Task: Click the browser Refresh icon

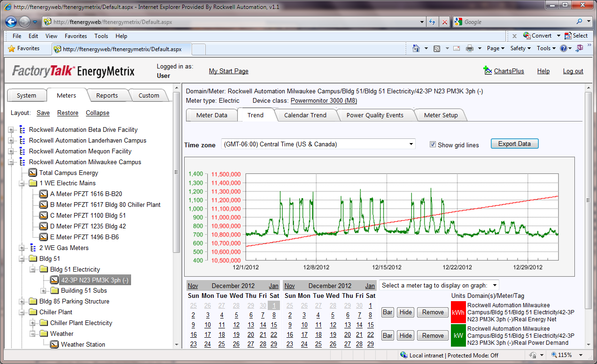Action: [433, 22]
